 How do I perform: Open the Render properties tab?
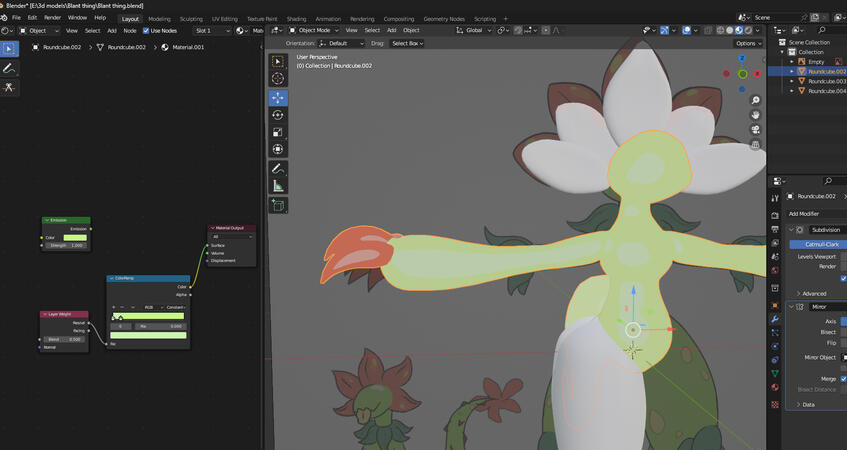click(775, 216)
